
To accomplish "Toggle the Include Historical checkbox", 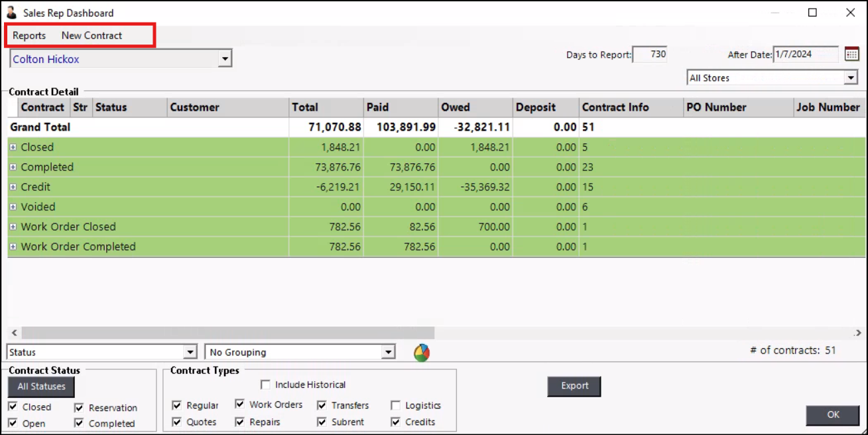I will tap(266, 385).
